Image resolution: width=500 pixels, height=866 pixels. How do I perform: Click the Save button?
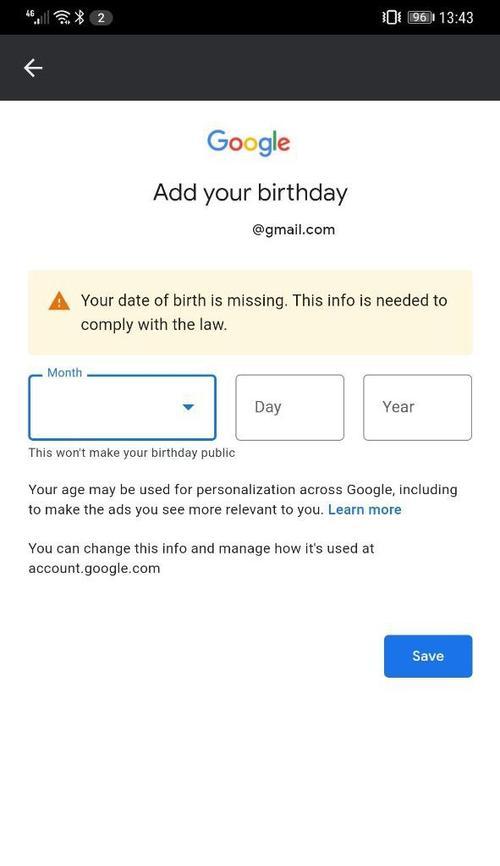coord(428,656)
